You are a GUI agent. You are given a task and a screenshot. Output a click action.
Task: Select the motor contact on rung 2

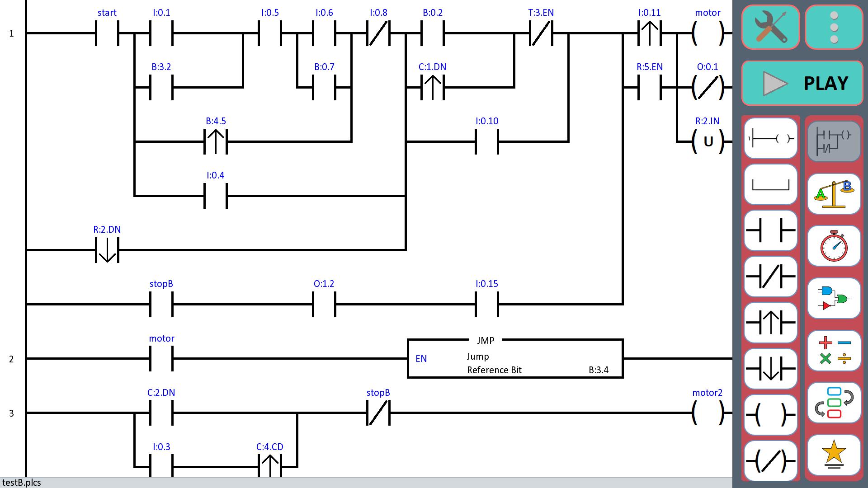pyautogui.click(x=161, y=359)
